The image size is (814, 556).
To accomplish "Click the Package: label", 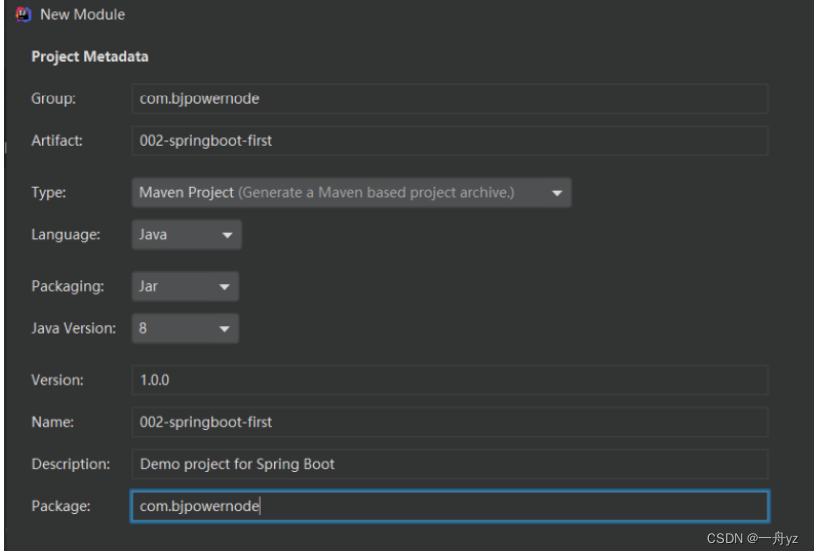I will (x=61, y=506).
